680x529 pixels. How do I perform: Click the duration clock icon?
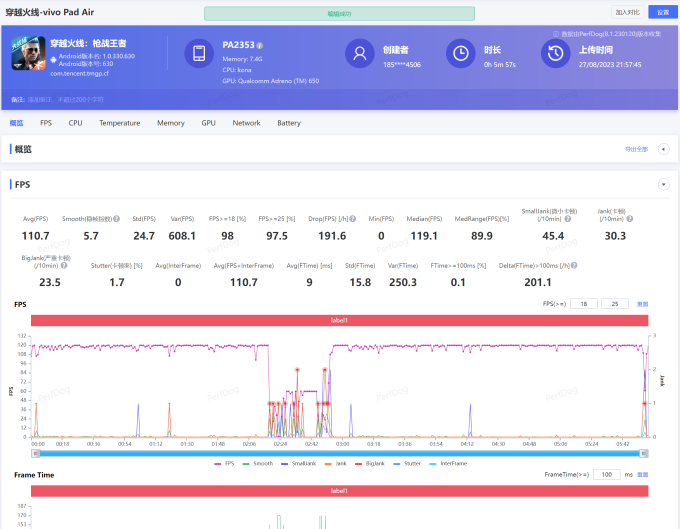461,53
